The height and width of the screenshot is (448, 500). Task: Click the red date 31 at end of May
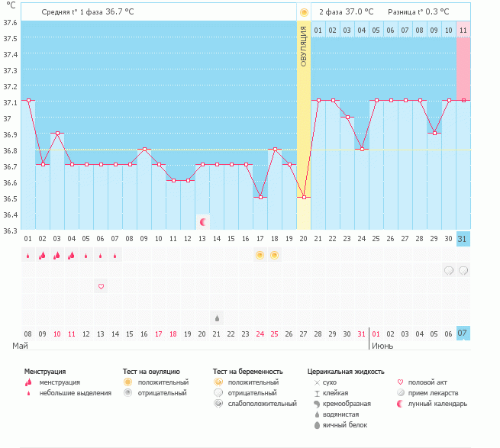tap(361, 334)
